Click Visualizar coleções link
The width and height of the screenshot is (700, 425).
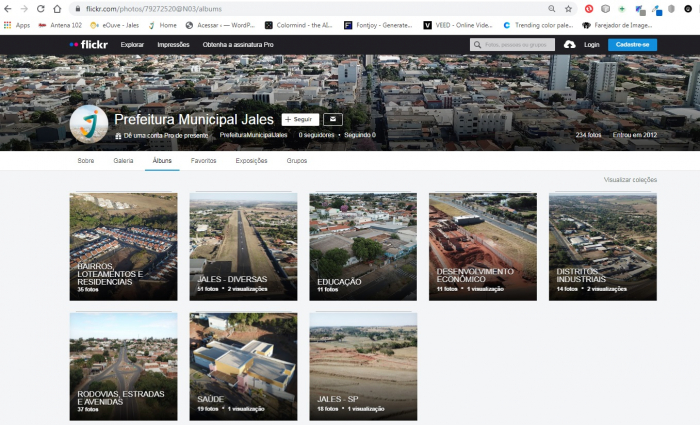(630, 180)
